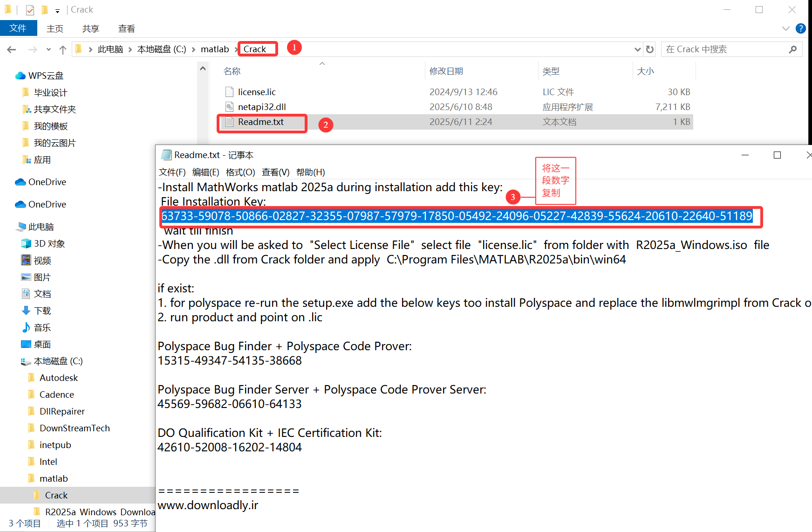Go up one folder level arrow
Viewport: 812px width, 532px height.
coord(63,49)
